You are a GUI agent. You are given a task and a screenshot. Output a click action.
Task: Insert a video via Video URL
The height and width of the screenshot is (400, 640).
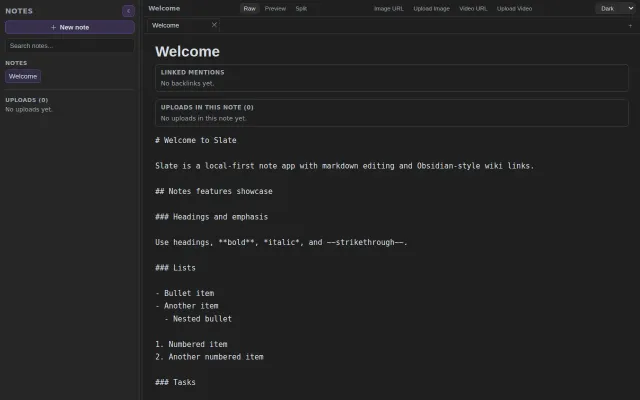tap(473, 9)
